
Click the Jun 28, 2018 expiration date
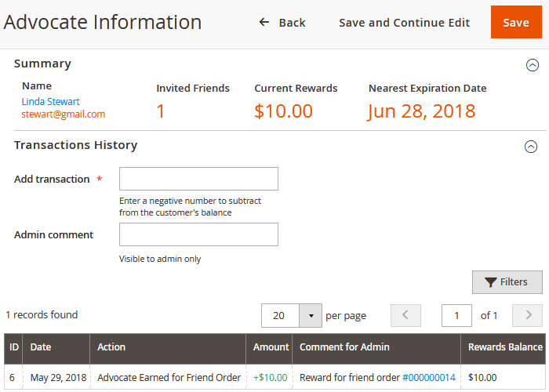(422, 111)
